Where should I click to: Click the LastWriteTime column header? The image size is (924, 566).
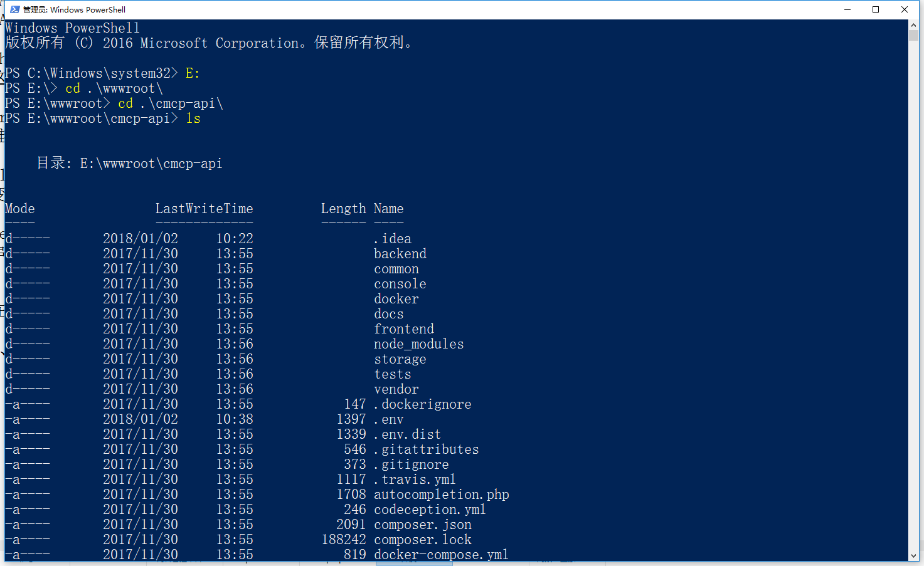pyautogui.click(x=204, y=209)
